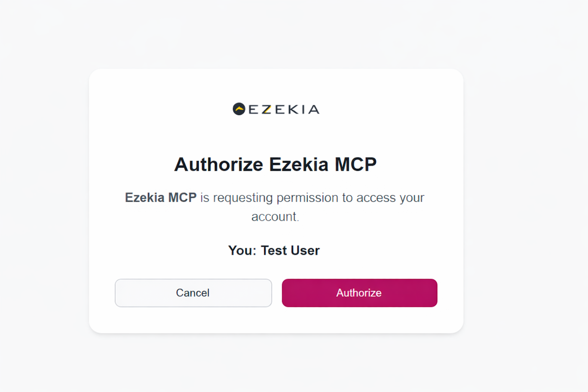Click the Ezekia round logo icon
Screen dimensions: 588x392
click(239, 109)
